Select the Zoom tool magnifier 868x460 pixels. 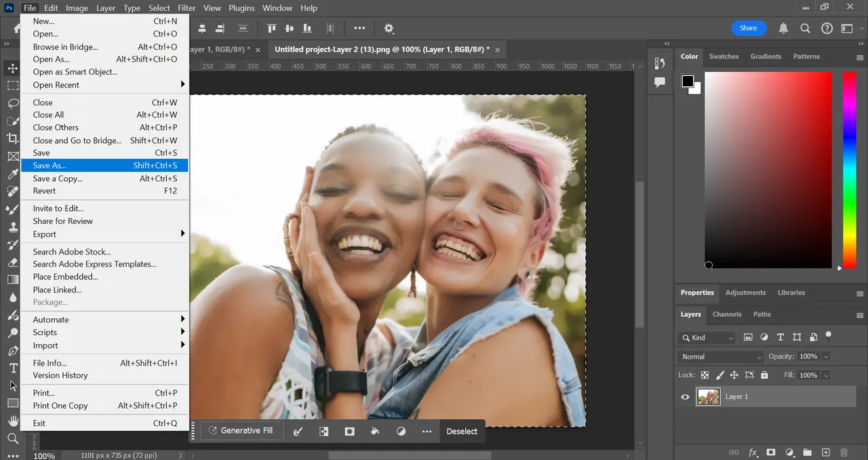pyautogui.click(x=13, y=438)
